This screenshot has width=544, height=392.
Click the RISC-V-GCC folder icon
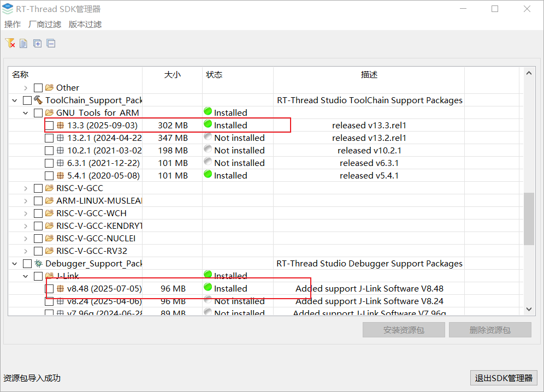pyautogui.click(x=49, y=188)
